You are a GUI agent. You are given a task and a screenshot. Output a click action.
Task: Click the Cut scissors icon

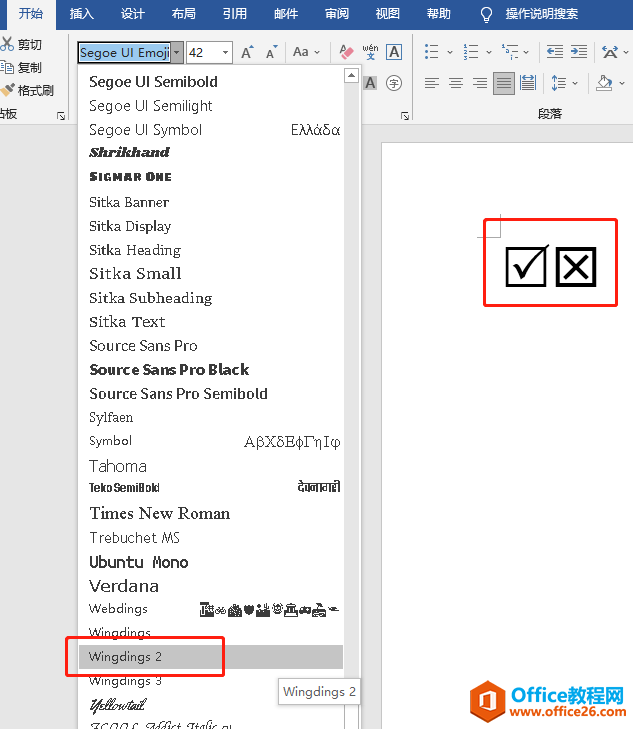pos(7,44)
